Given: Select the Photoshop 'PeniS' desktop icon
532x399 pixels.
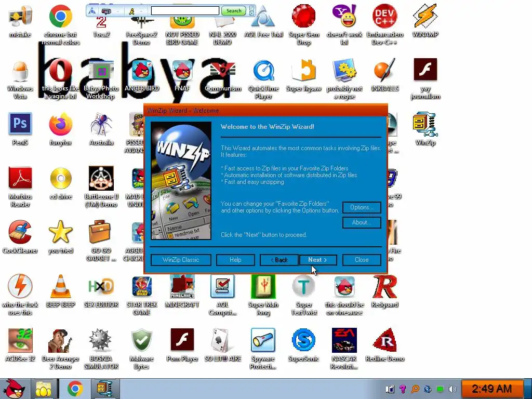Looking at the screenshot, I should [x=20, y=129].
